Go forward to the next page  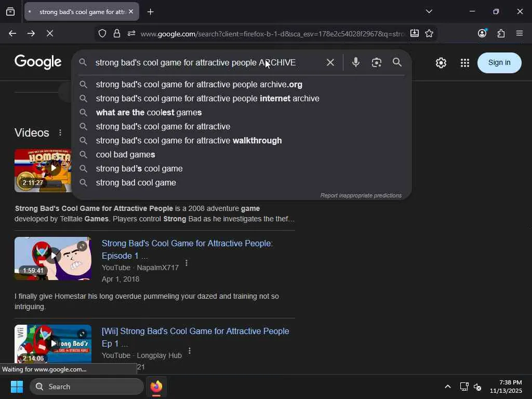[31, 33]
